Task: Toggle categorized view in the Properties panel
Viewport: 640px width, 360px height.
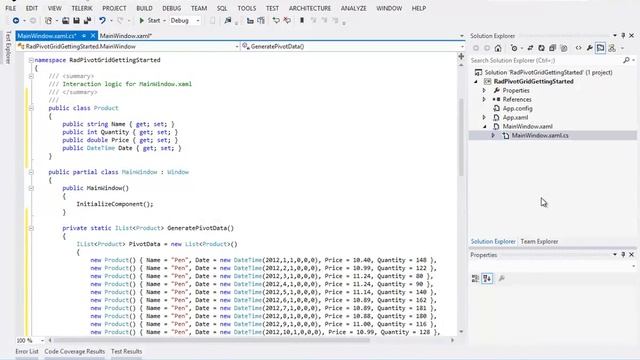Action: coord(476,278)
